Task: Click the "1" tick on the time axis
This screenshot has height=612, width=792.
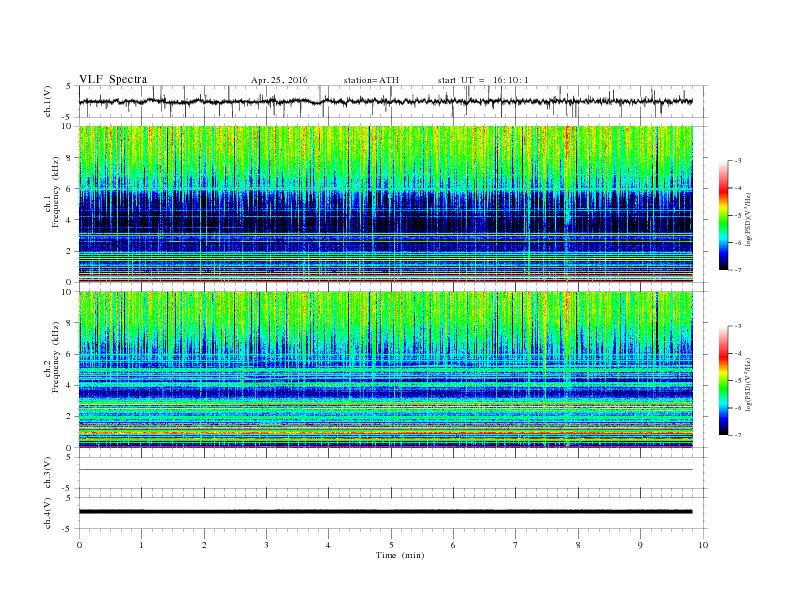Action: tap(141, 545)
